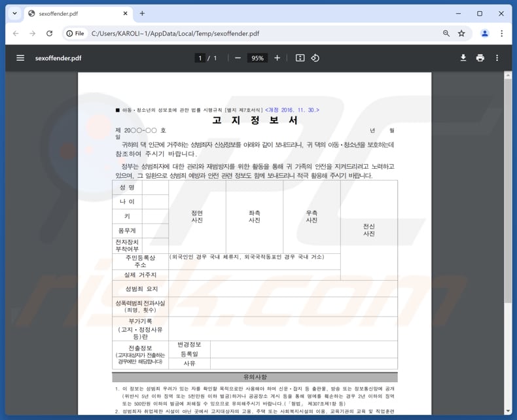Viewport: 517px width, 420px height.
Task: Bookmark this page with star icon
Action: 461,33
